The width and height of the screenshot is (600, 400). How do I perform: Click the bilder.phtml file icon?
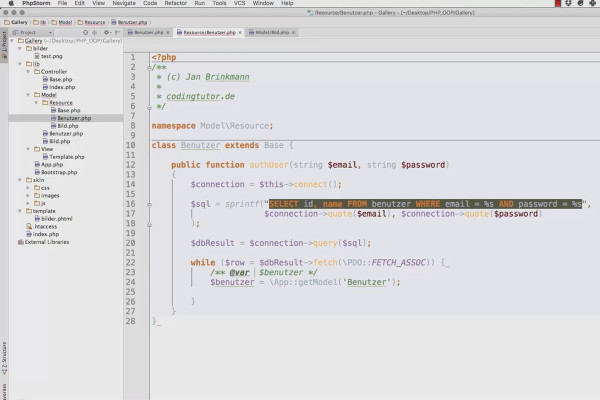(x=37, y=219)
